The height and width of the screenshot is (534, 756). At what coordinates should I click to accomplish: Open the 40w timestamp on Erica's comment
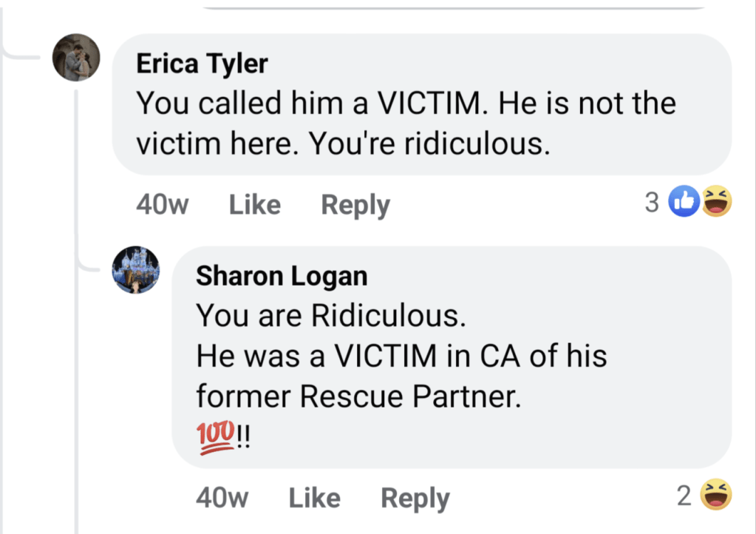162,204
